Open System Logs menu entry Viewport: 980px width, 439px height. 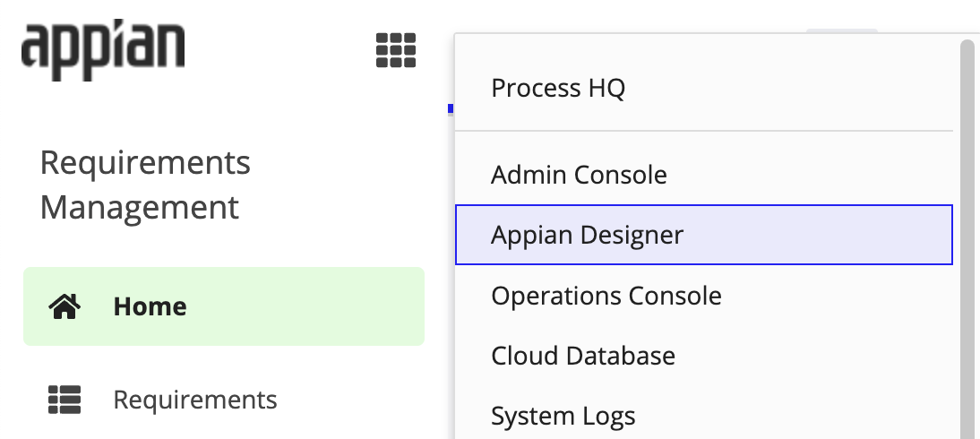[x=704, y=415]
